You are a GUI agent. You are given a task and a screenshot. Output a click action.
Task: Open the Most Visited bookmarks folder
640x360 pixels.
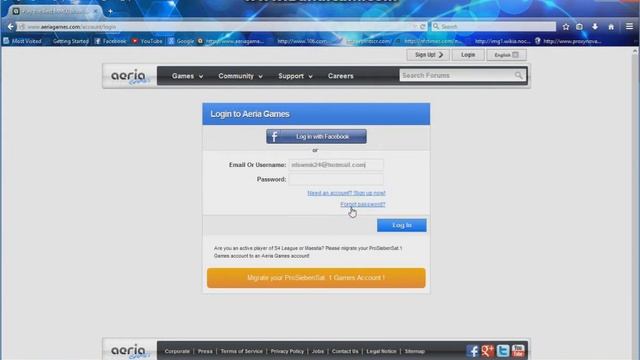(x=22, y=41)
